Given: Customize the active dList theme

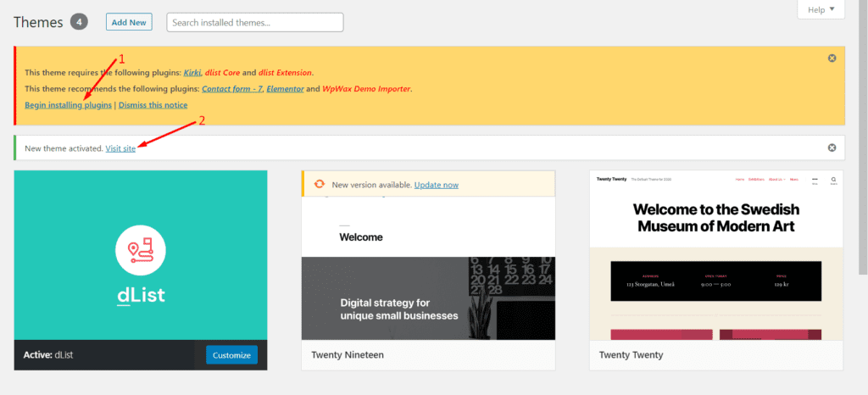Looking at the screenshot, I should coord(231,354).
